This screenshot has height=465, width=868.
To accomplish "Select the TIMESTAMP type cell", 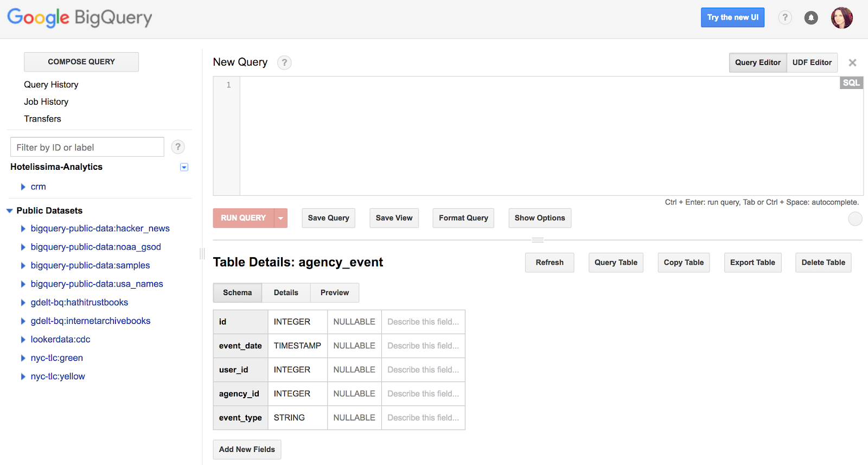I will pos(297,346).
